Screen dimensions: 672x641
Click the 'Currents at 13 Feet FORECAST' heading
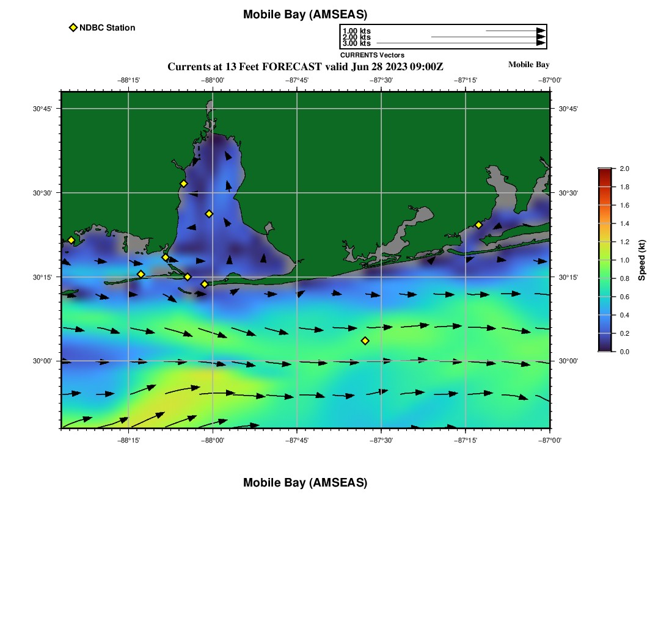305,67
